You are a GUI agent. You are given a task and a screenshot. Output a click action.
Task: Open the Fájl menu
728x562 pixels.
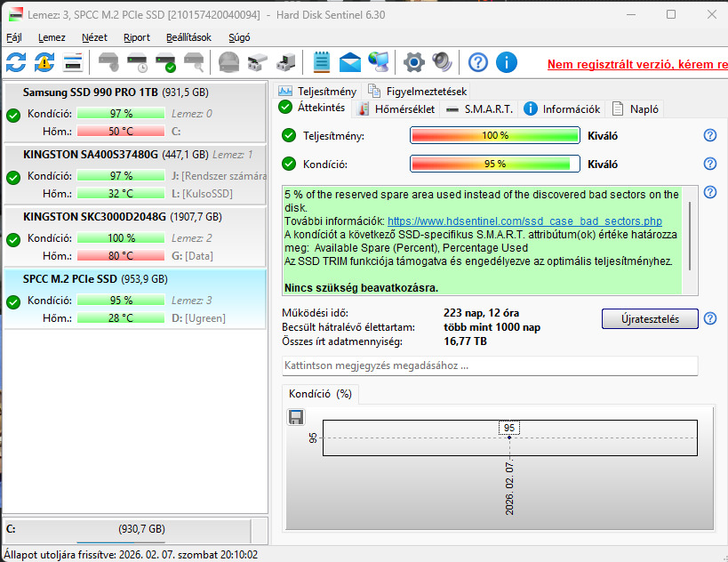[x=14, y=37]
